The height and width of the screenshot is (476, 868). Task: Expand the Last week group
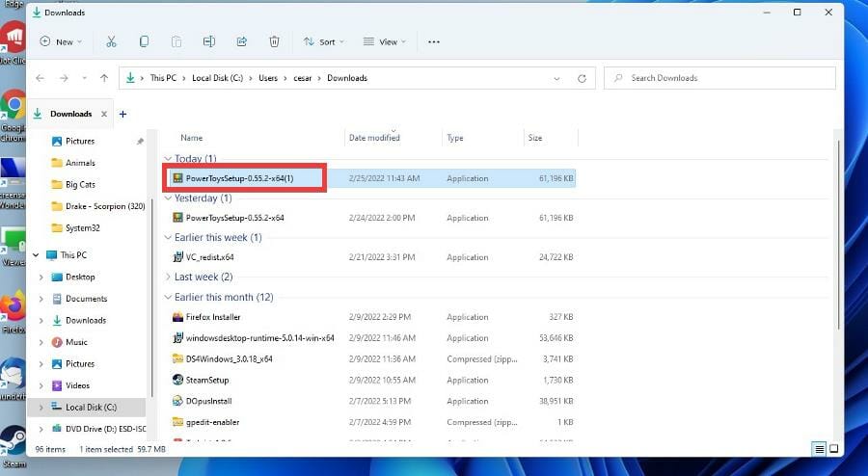pyautogui.click(x=168, y=278)
